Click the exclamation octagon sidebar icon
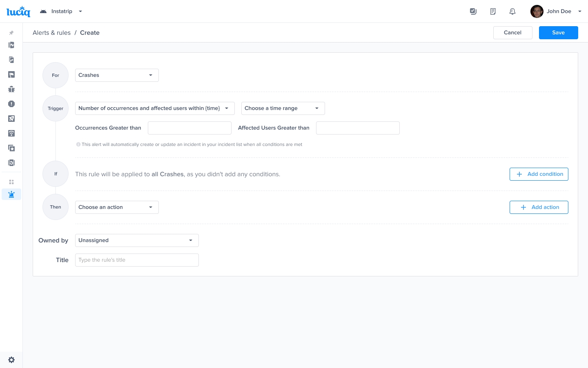 [x=11, y=104]
